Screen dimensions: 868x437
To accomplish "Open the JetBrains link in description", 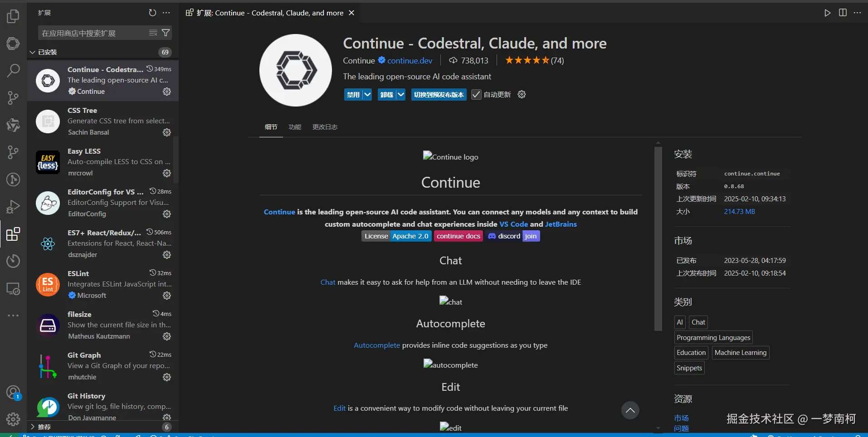I will tap(561, 224).
